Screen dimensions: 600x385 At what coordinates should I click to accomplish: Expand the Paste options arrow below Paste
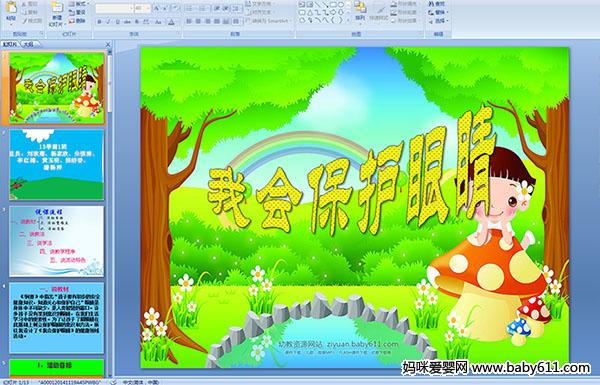(x=11, y=24)
